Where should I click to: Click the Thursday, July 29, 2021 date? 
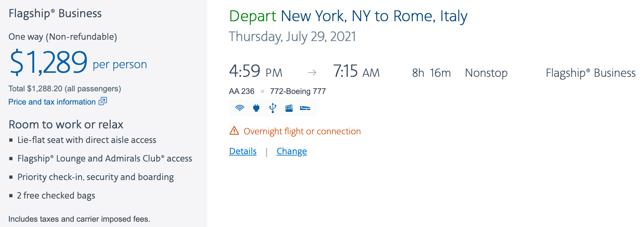pos(292,36)
